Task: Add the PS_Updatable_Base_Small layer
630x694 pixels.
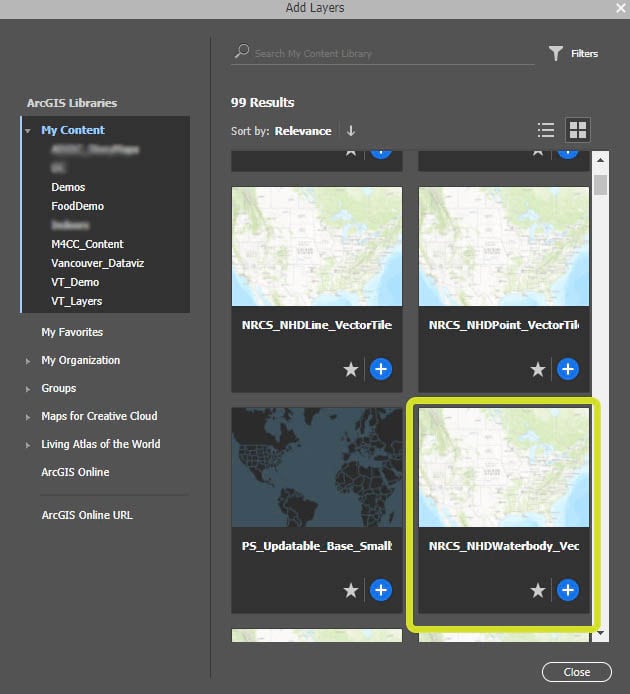Action: [x=381, y=590]
